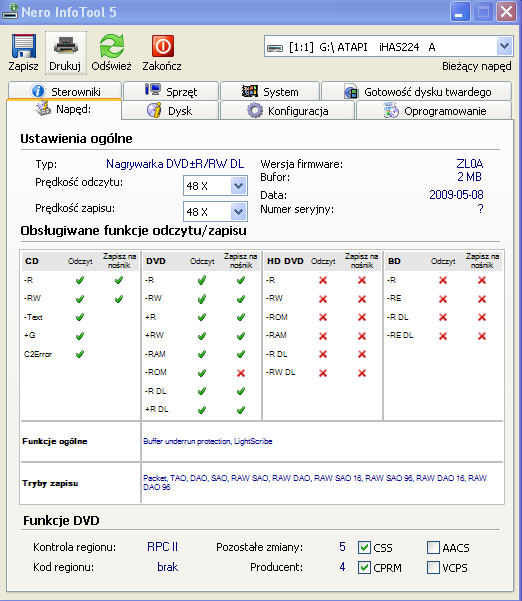Minimize the Nero InfoTool window
This screenshot has height=601, width=522.
pyautogui.click(x=460, y=12)
